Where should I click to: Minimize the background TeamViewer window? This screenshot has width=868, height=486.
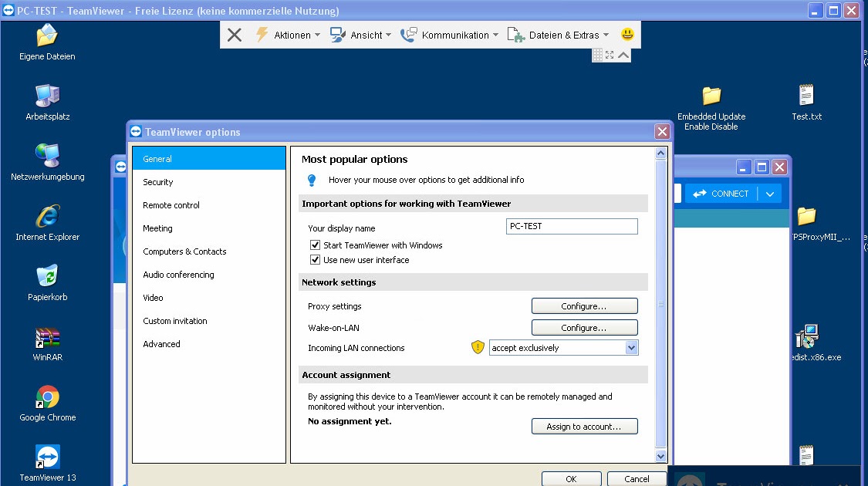[744, 167]
